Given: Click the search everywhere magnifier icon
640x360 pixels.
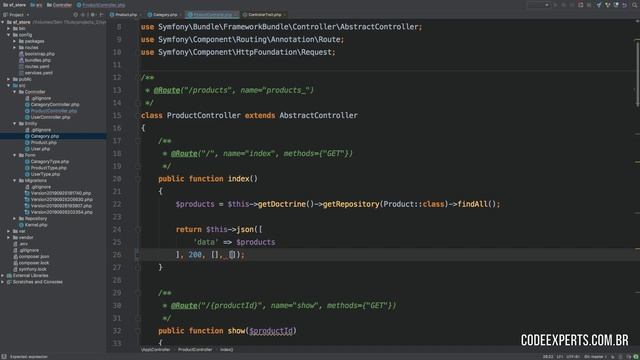Looking at the screenshot, I should 635,5.
